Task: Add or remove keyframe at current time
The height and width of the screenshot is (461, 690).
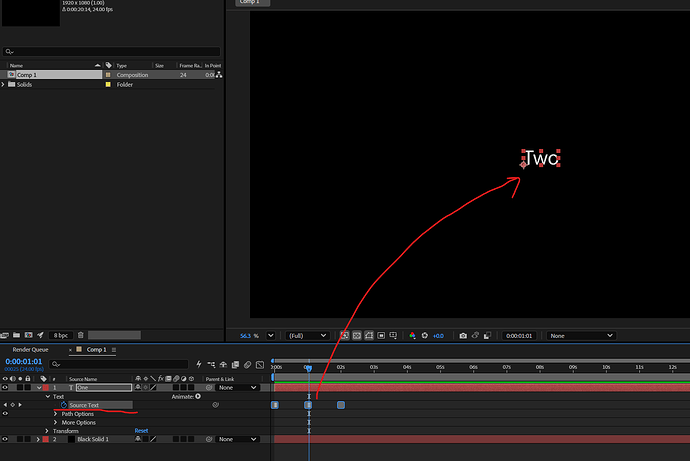Action: (12, 405)
